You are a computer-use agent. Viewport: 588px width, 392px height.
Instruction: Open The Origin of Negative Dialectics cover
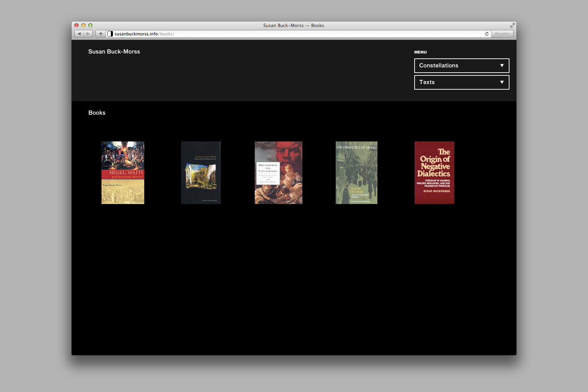coord(434,173)
